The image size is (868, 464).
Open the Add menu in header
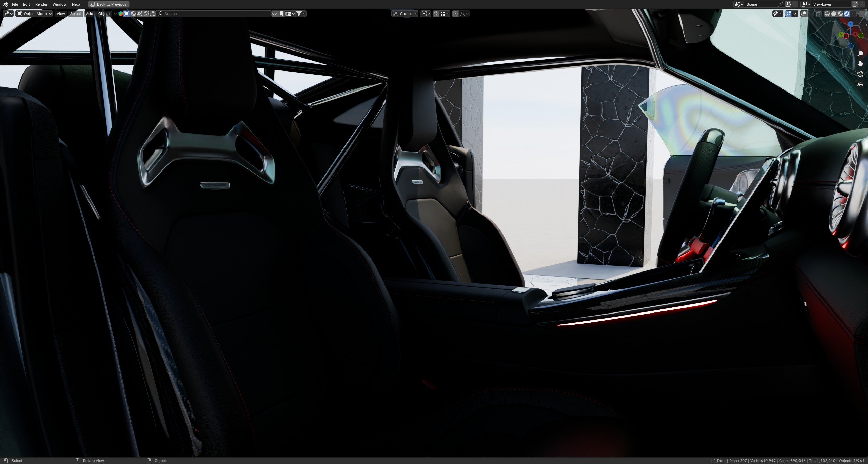point(90,14)
